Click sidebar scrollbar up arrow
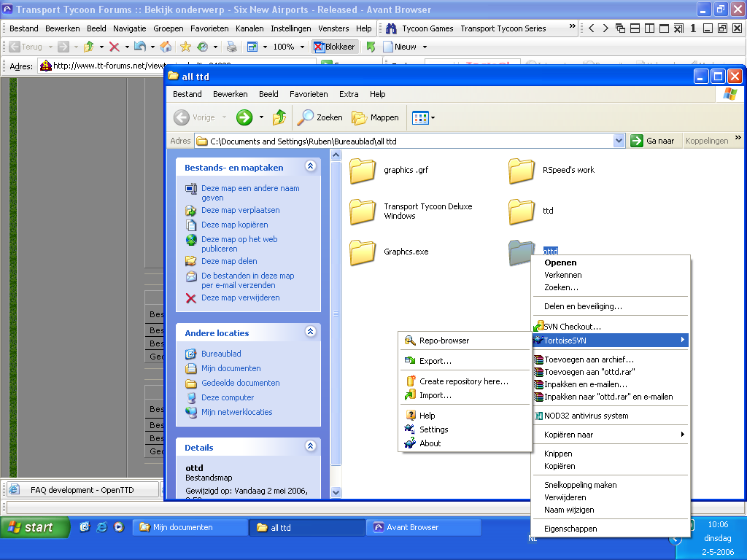 (336, 155)
